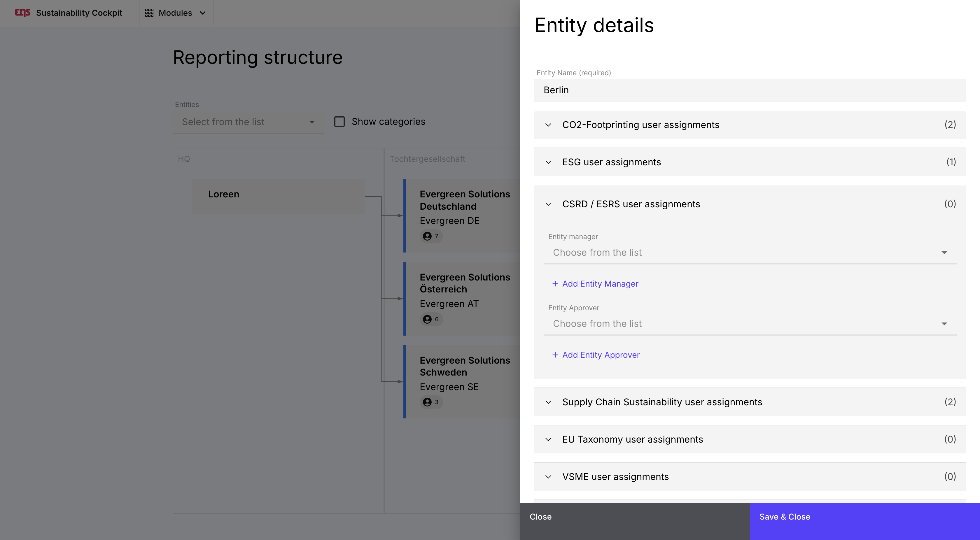
Task: Click the EQS logo icon
Action: pyautogui.click(x=22, y=13)
